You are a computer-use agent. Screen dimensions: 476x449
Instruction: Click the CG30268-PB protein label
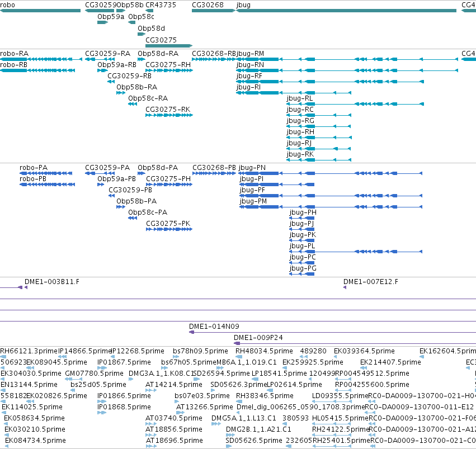tap(214, 168)
